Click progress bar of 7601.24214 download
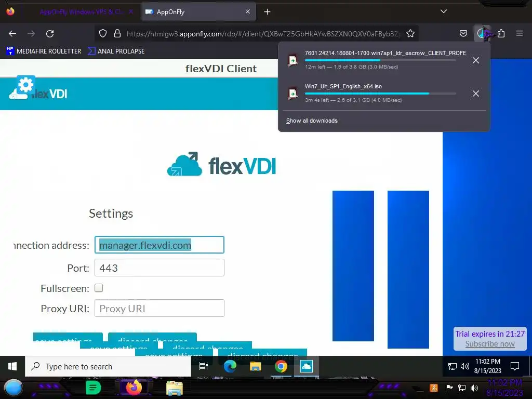532x399 pixels. (380, 60)
